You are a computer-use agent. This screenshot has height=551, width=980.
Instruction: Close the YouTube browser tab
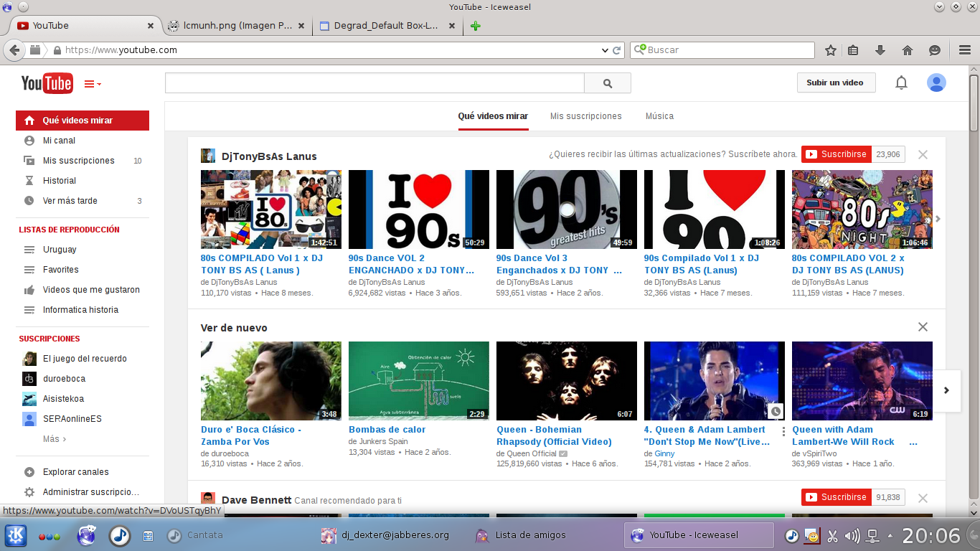[x=151, y=26]
